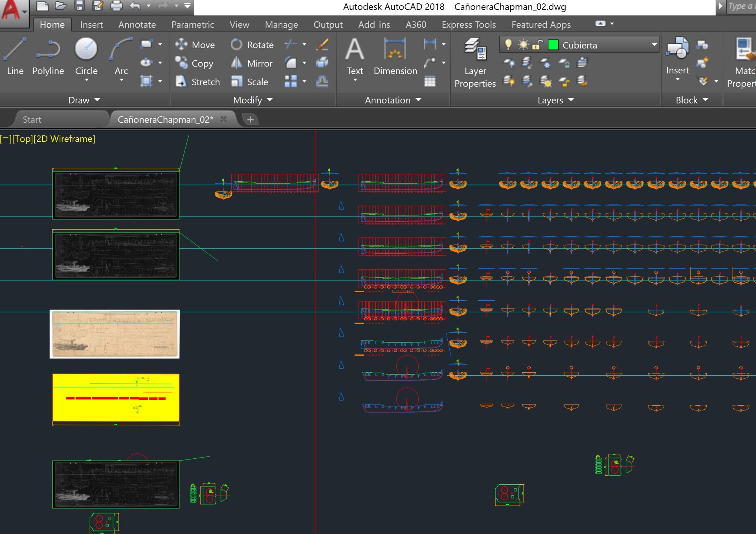Open the Featured Apps tab
Image resolution: width=756 pixels, height=534 pixels.
(x=541, y=24)
